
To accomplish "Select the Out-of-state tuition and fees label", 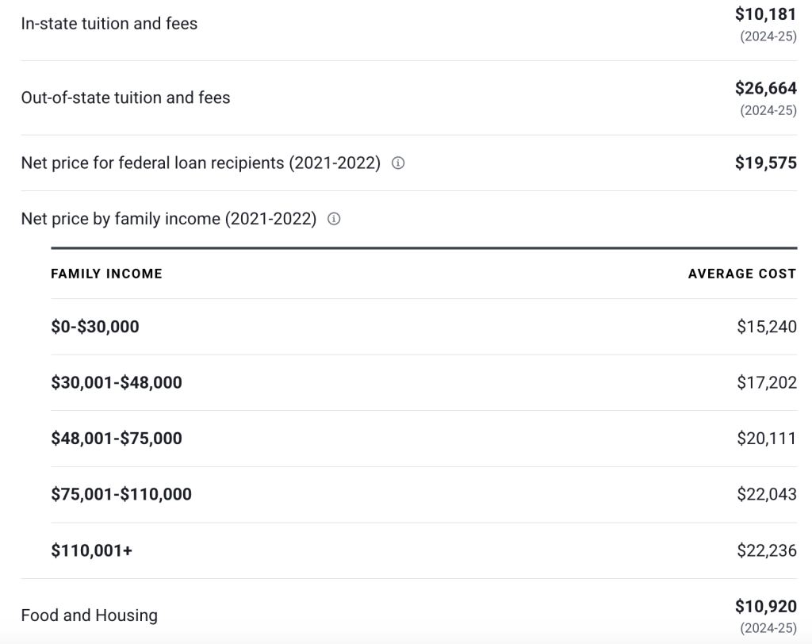I will pyautogui.click(x=125, y=98).
